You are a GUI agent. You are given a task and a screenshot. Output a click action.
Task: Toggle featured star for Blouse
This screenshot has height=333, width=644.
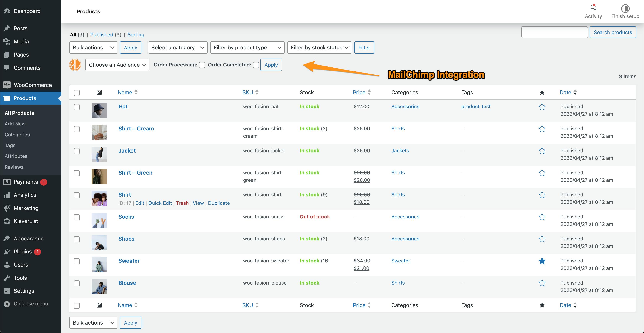[542, 283]
